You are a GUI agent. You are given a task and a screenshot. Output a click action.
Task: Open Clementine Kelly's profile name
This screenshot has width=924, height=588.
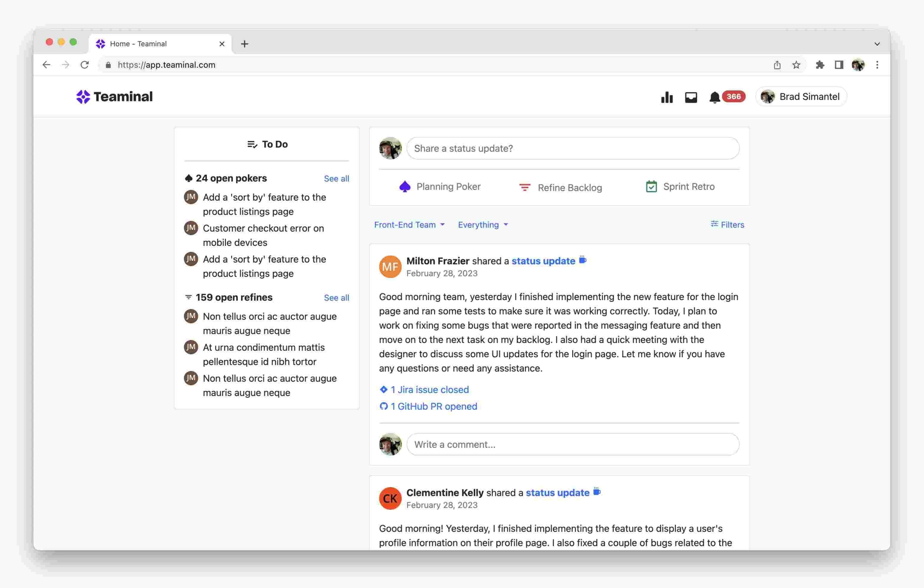coord(445,492)
